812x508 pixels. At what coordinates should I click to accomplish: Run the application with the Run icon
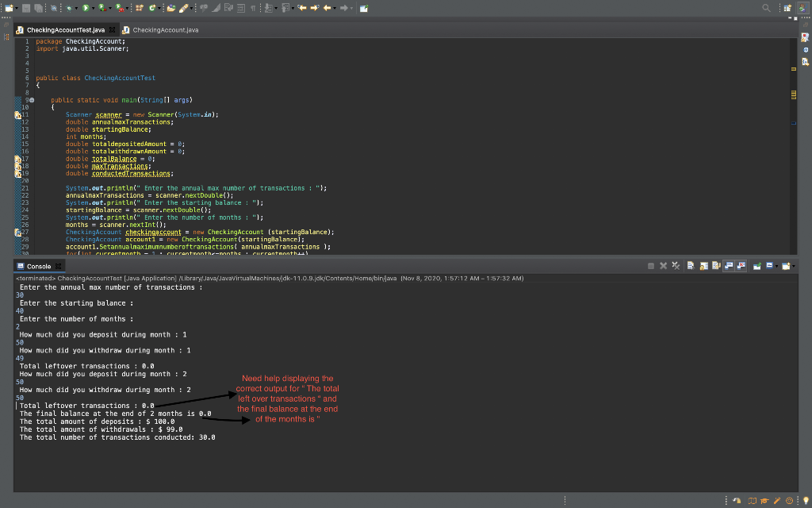tap(86, 7)
